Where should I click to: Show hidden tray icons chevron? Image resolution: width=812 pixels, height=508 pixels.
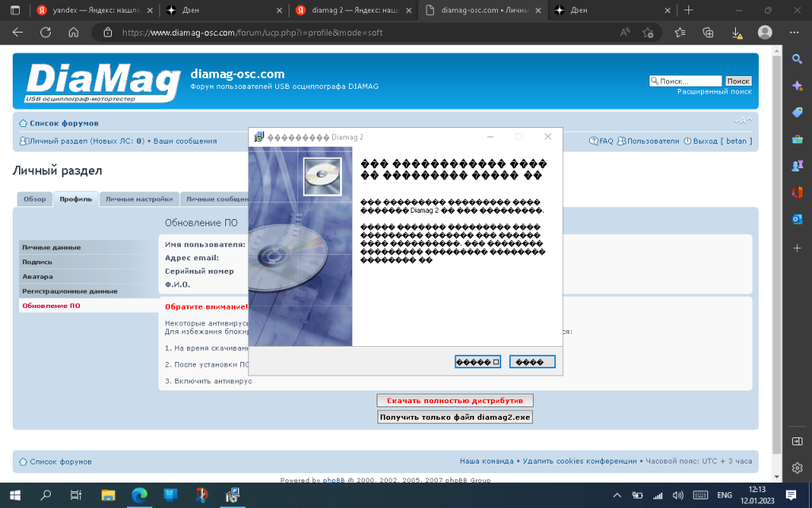[x=617, y=495]
